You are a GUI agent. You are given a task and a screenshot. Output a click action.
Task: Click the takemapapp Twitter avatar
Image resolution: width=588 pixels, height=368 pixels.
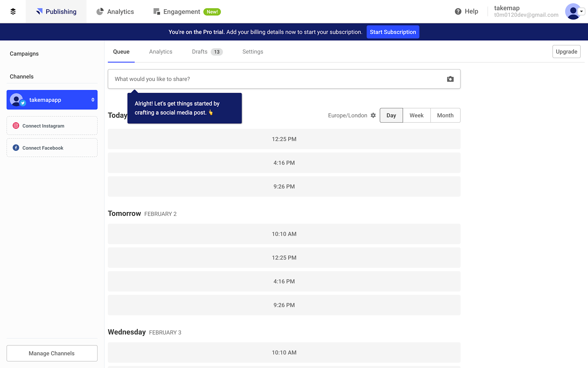[17, 100]
